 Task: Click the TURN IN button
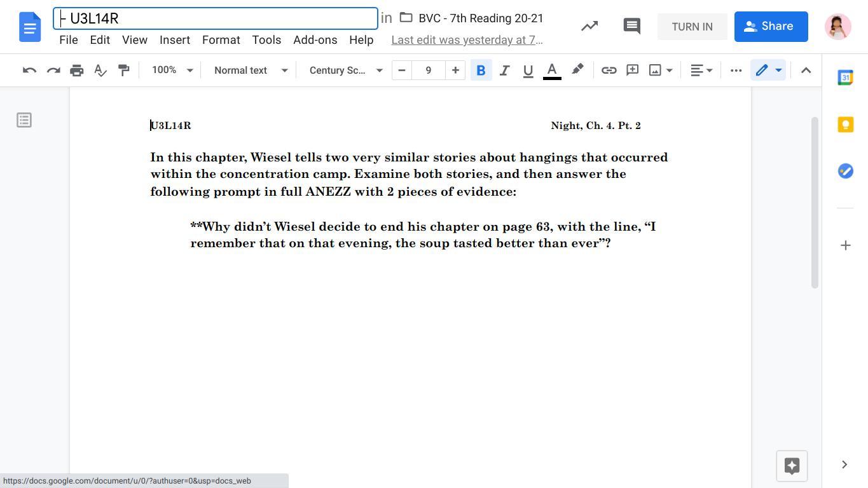[x=692, y=27]
